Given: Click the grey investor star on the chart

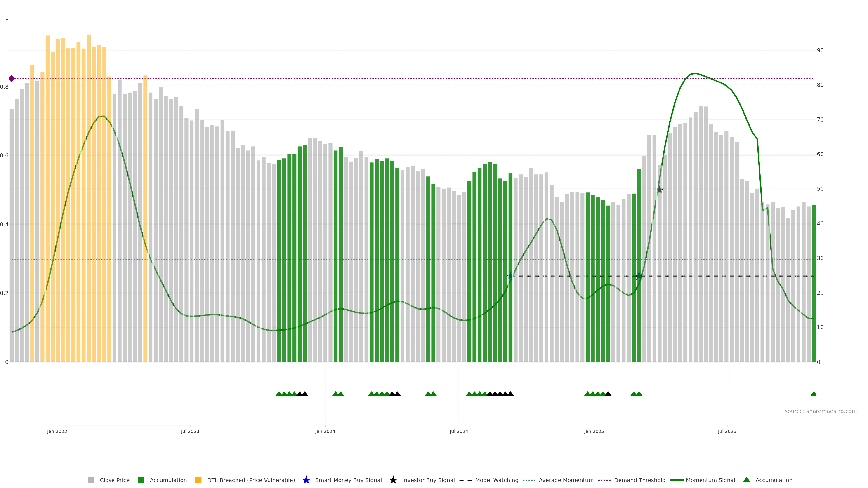Looking at the screenshot, I should pos(659,190).
